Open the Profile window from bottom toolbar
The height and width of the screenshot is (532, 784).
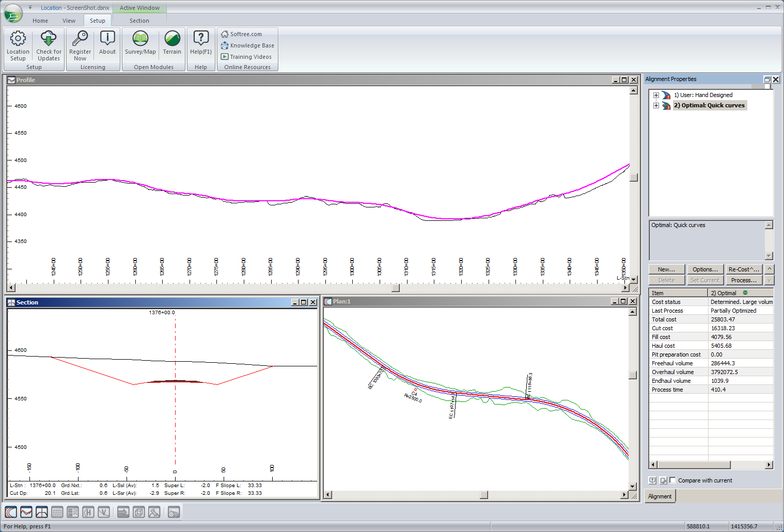pos(26,512)
